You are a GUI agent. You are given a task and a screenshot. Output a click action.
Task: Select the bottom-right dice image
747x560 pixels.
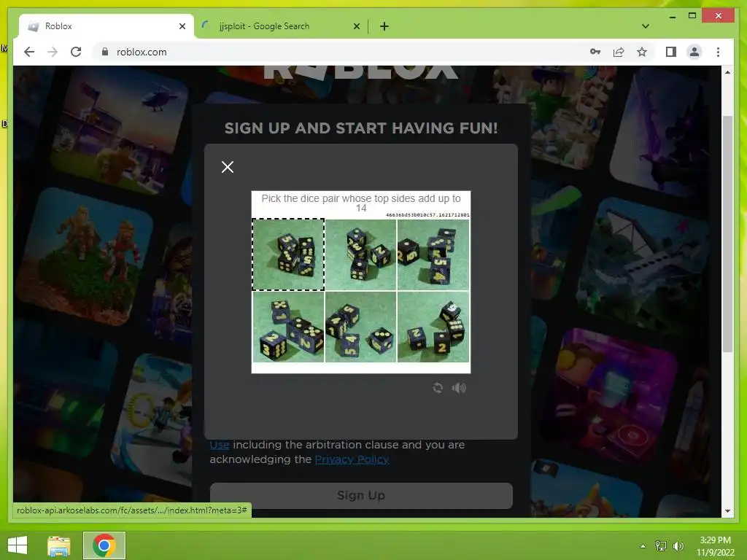click(433, 327)
